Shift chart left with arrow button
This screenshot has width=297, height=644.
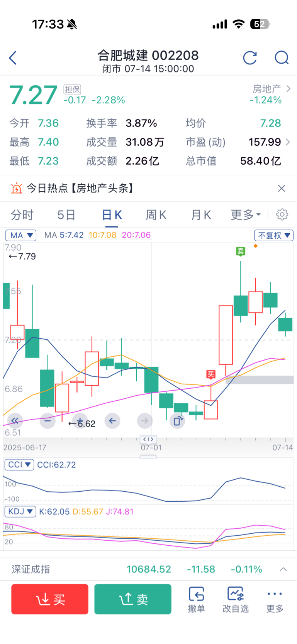coord(112,421)
